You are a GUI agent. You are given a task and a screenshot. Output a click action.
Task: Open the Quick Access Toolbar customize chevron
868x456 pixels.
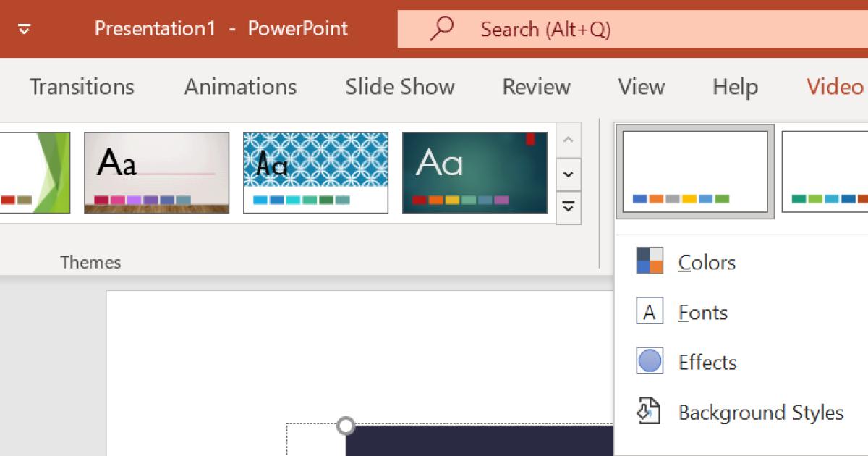(x=24, y=29)
